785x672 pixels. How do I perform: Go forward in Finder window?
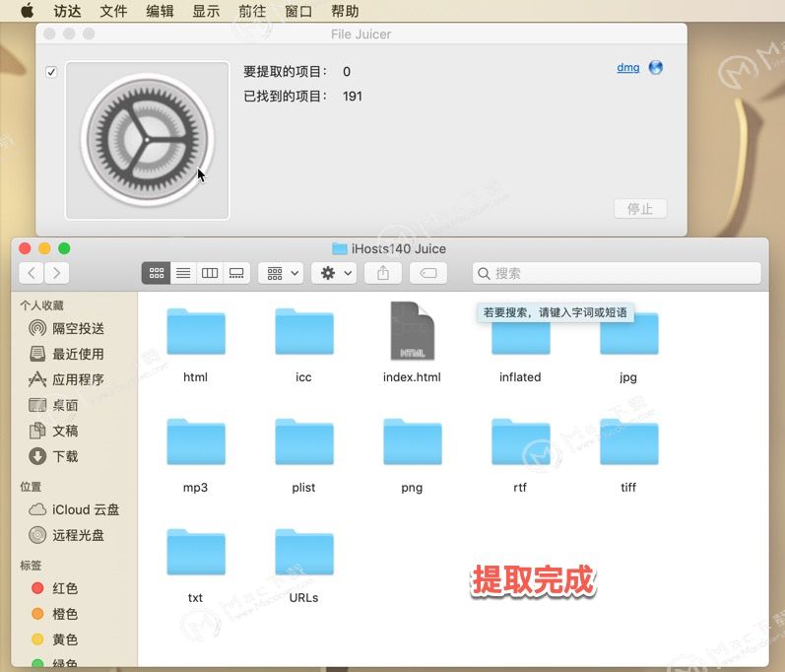point(56,273)
